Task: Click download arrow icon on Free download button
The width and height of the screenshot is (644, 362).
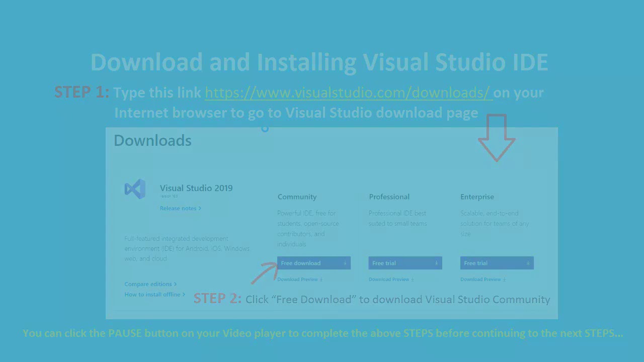Action: click(x=345, y=263)
